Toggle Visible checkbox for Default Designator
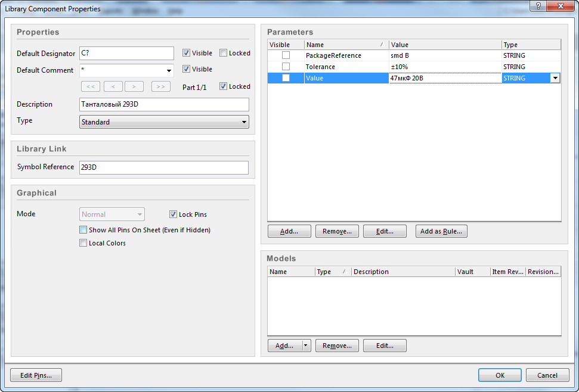 point(186,53)
